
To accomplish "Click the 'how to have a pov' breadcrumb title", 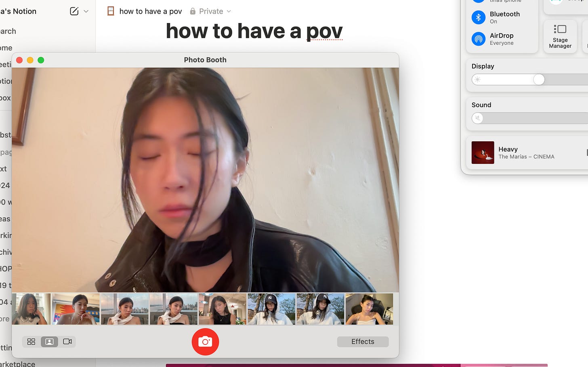I will click(x=151, y=11).
